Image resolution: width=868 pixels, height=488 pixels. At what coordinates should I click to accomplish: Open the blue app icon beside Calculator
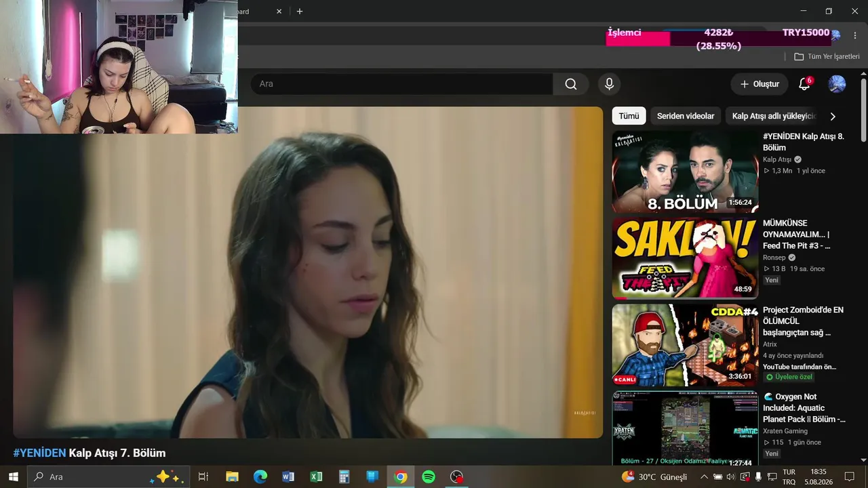point(372,476)
